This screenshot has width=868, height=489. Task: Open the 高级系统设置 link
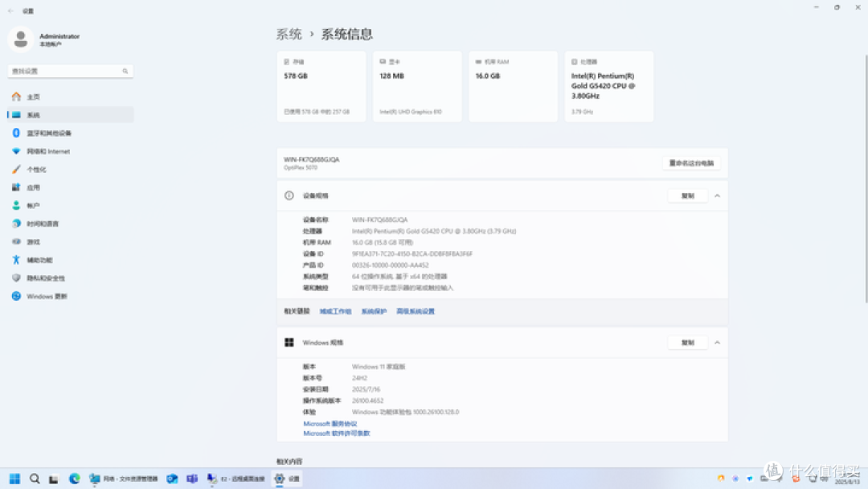pos(416,312)
